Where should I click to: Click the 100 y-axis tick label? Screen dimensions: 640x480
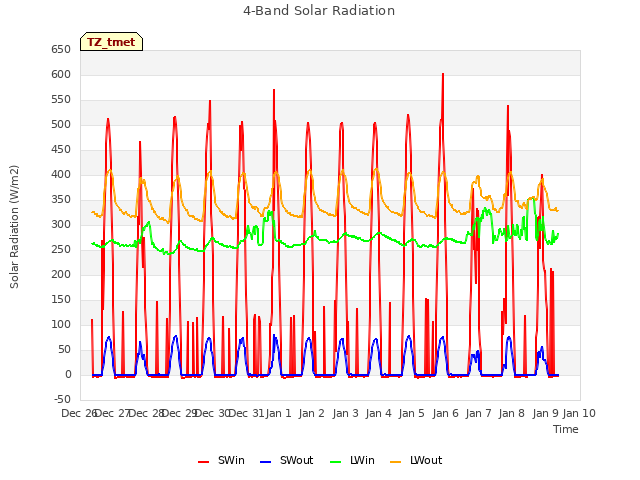[x=61, y=324]
